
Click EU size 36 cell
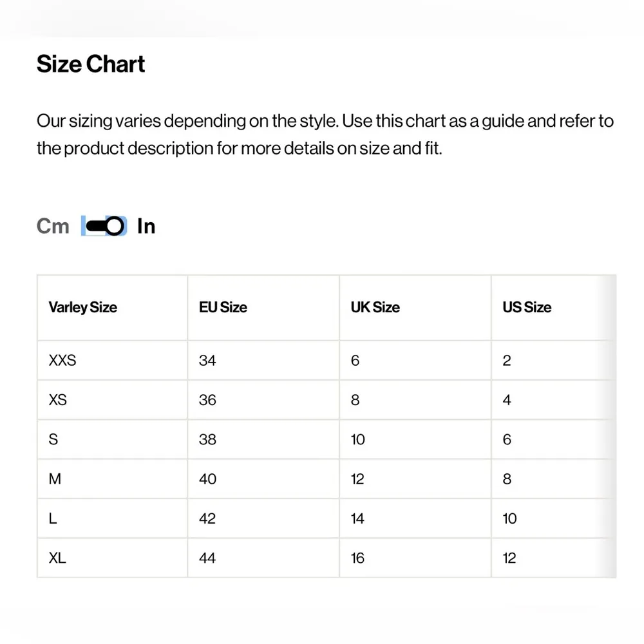(207, 400)
